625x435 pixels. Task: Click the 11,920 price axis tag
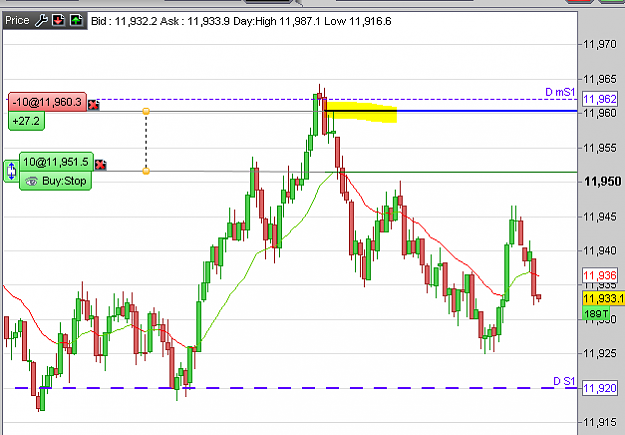[x=600, y=388]
